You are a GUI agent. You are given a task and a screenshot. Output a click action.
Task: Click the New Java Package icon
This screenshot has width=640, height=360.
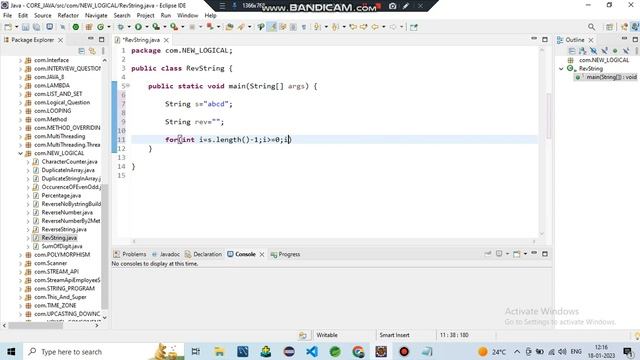[89, 27]
